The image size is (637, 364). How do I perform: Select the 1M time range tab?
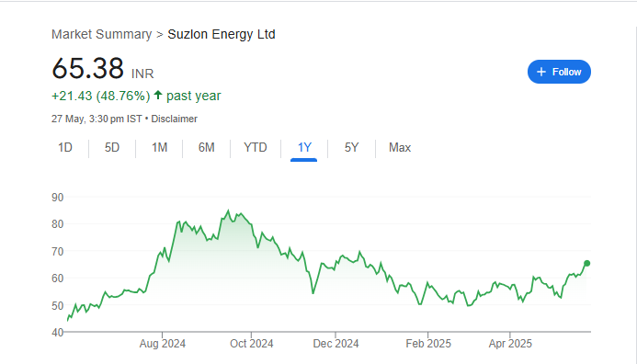coord(159,147)
